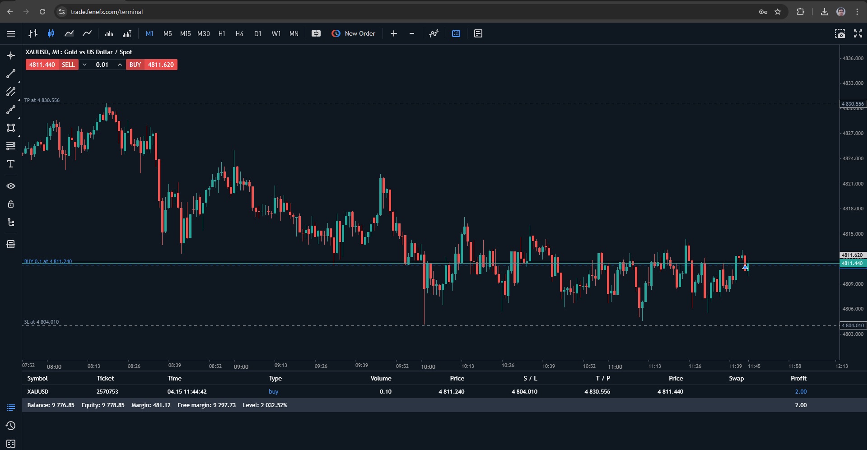Open the hamburger main menu
The width and height of the screenshot is (868, 450).
[11, 33]
